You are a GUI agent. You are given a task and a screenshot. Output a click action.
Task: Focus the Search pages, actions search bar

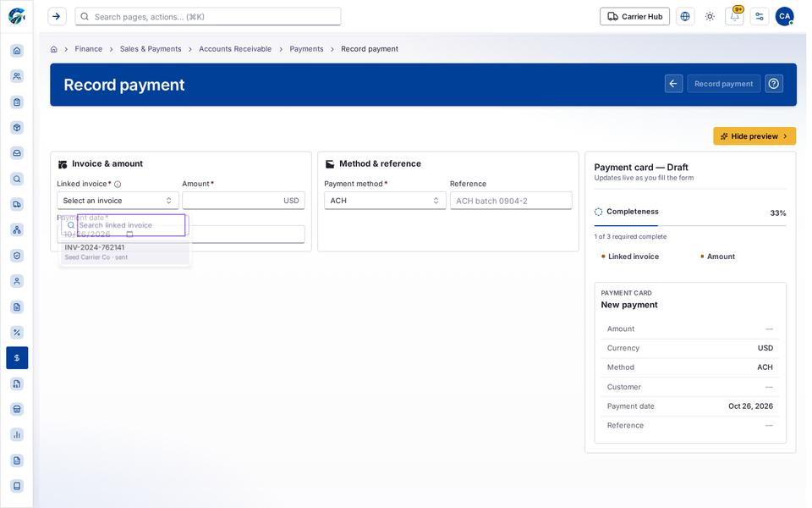[208, 17]
